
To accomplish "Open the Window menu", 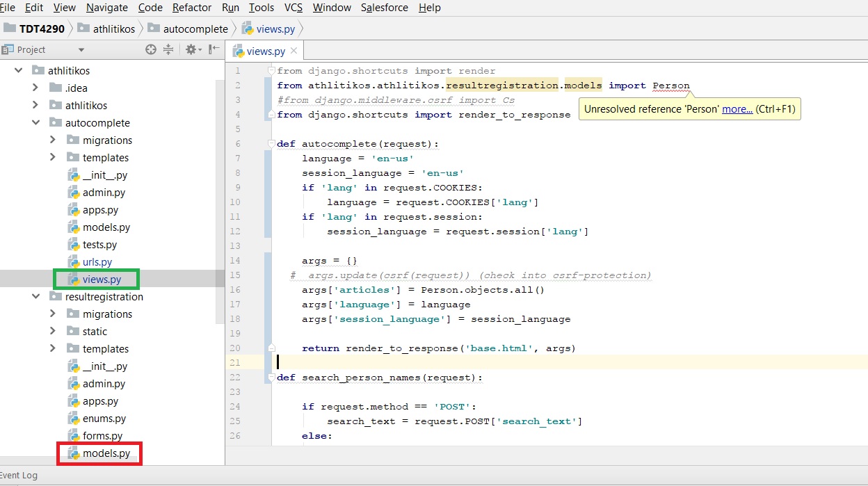I will 332,8.
